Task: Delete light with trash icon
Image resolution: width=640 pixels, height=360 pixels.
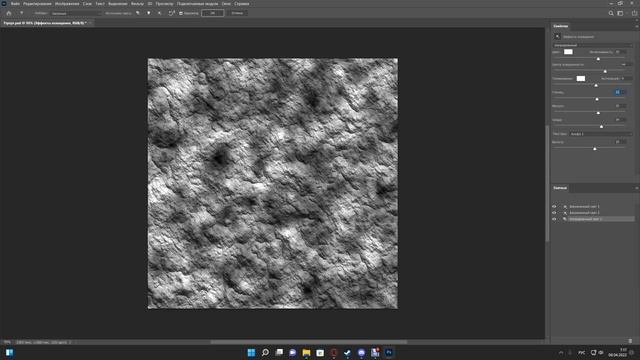Action: [x=630, y=341]
